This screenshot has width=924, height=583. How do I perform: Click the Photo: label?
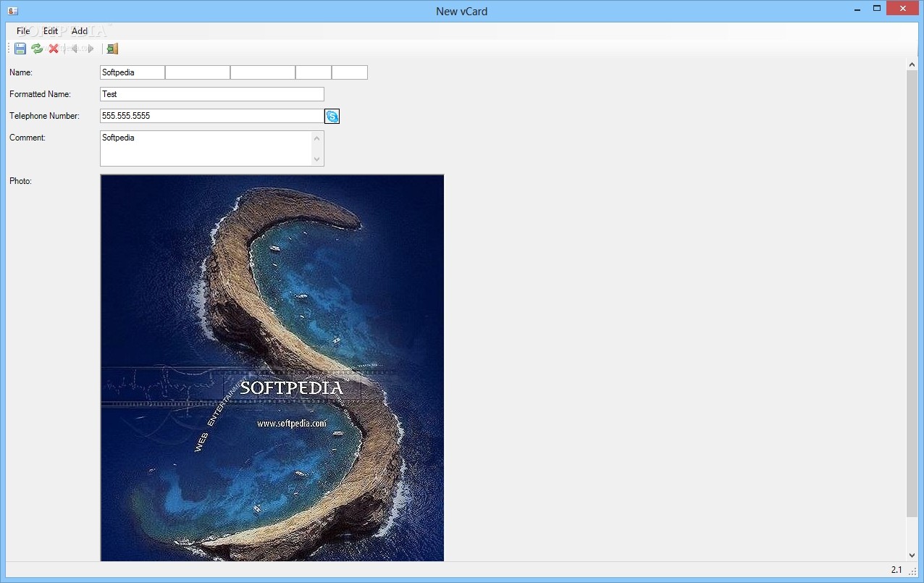pyautogui.click(x=20, y=181)
